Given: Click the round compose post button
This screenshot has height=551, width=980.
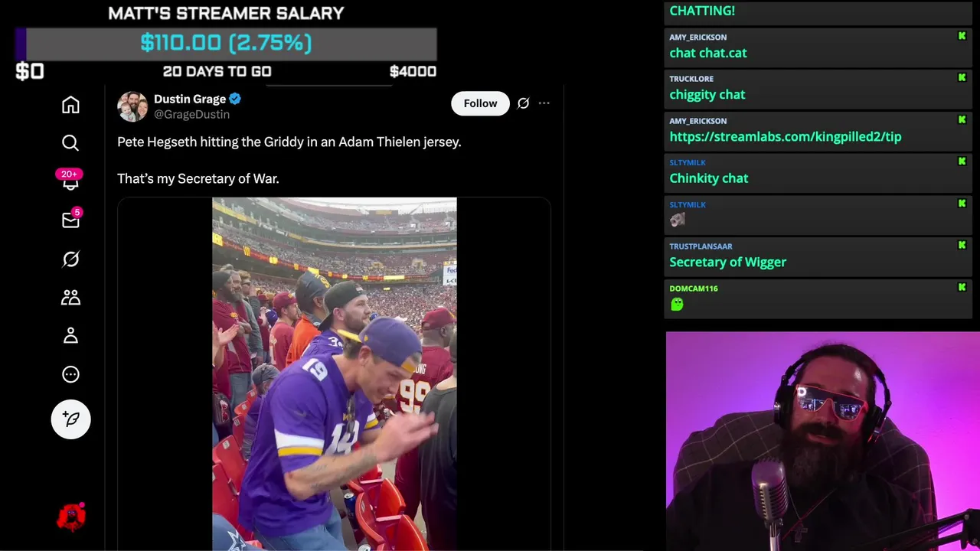Looking at the screenshot, I should pos(71,419).
